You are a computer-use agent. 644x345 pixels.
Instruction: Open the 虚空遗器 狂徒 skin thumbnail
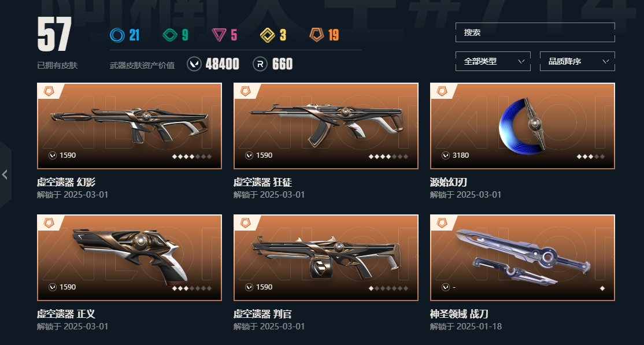(x=325, y=125)
